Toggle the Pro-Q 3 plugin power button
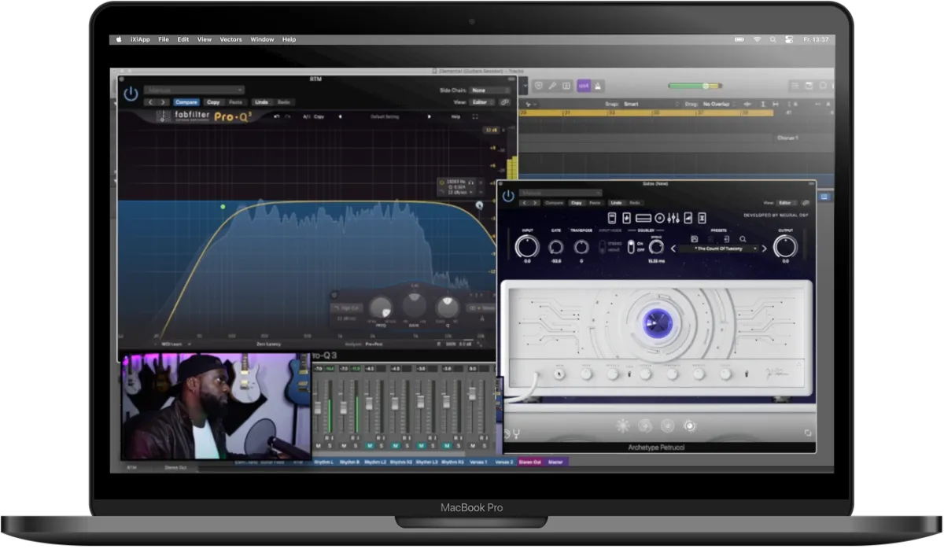944x560 pixels. 131,94
